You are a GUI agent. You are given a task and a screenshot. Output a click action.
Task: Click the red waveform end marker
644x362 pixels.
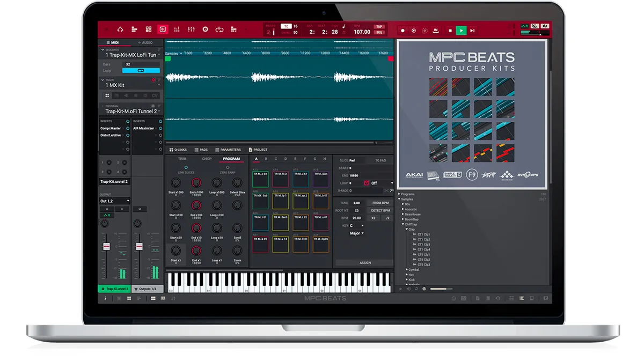pyautogui.click(x=391, y=59)
